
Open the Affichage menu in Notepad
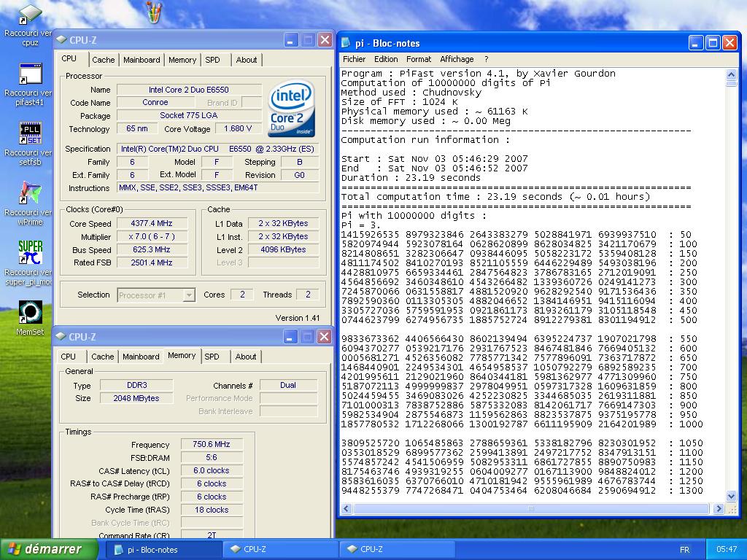[x=457, y=59]
